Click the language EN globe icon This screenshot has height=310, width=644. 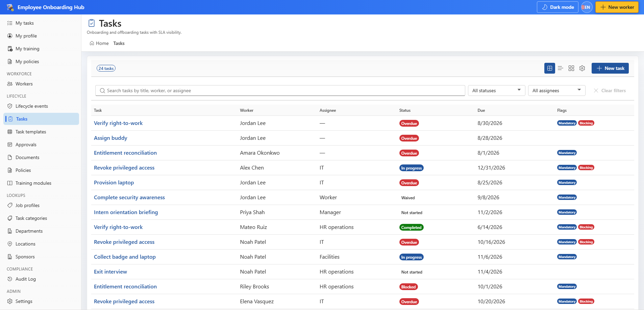point(587,7)
